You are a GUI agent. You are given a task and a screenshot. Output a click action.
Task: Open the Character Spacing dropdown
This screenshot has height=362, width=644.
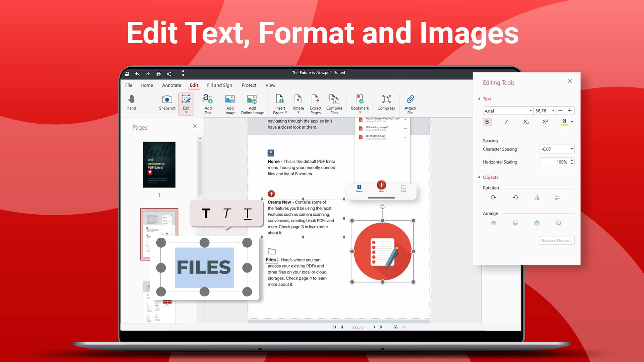(571, 149)
